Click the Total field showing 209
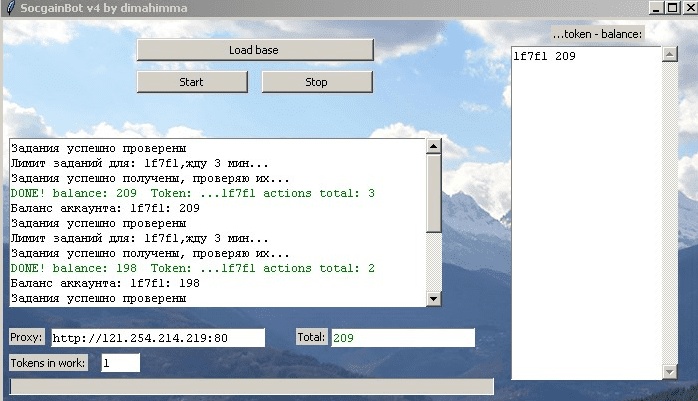Image resolution: width=698 pixels, height=401 pixels. [402, 338]
